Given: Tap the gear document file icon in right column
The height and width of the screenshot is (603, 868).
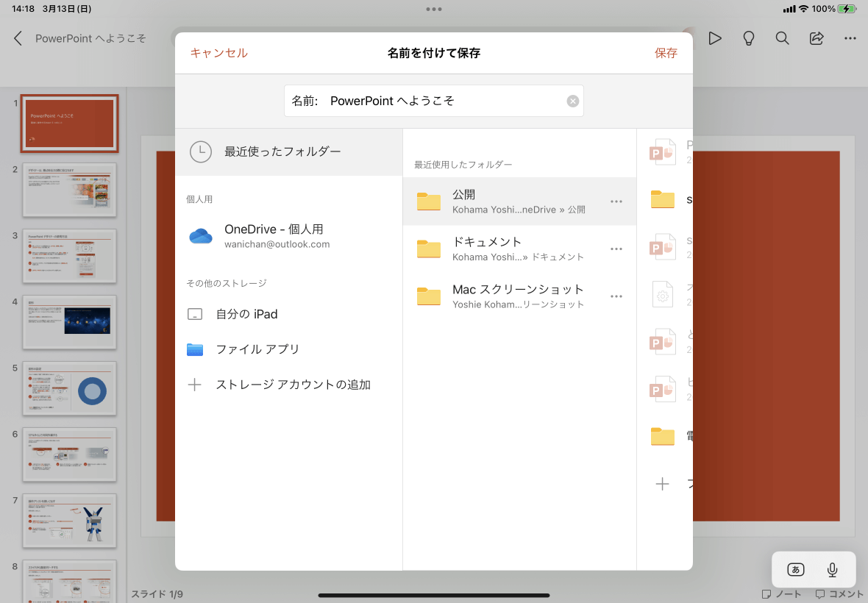Looking at the screenshot, I should pyautogui.click(x=663, y=295).
